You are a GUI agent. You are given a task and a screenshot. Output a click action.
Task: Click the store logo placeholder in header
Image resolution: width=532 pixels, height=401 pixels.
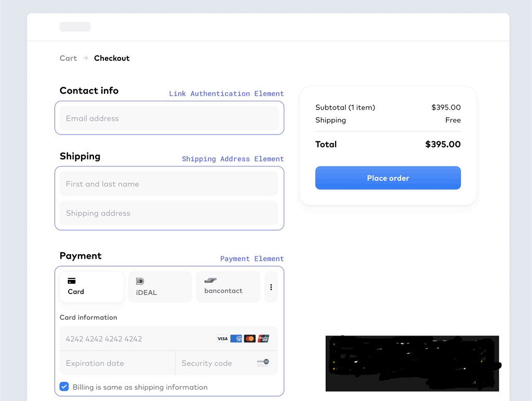pyautogui.click(x=75, y=27)
